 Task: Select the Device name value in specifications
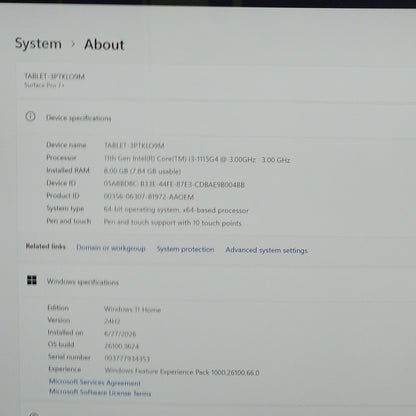coord(134,145)
